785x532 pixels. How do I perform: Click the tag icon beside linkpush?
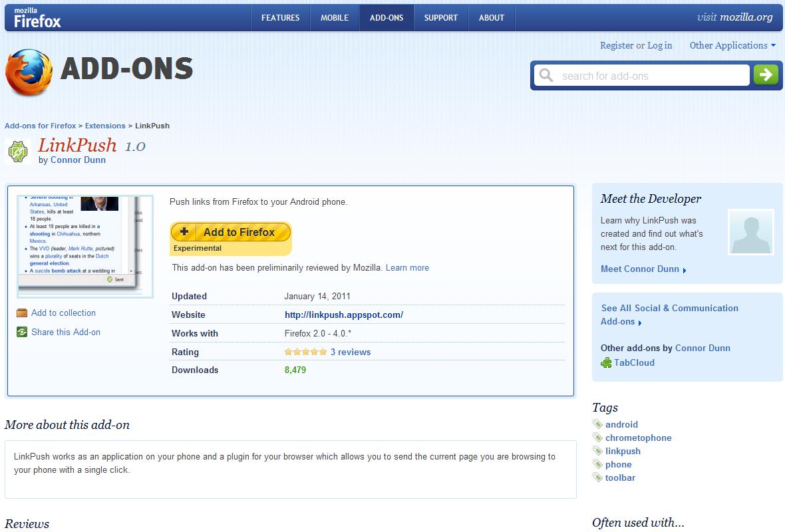coord(598,451)
